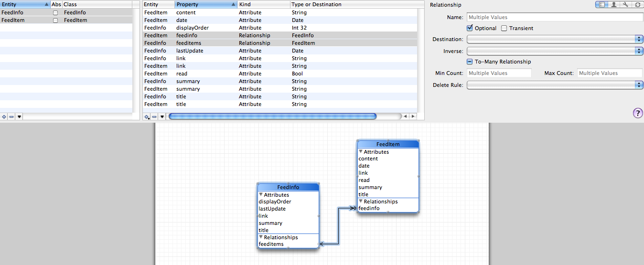Add a new property with plus button

pos(147,117)
